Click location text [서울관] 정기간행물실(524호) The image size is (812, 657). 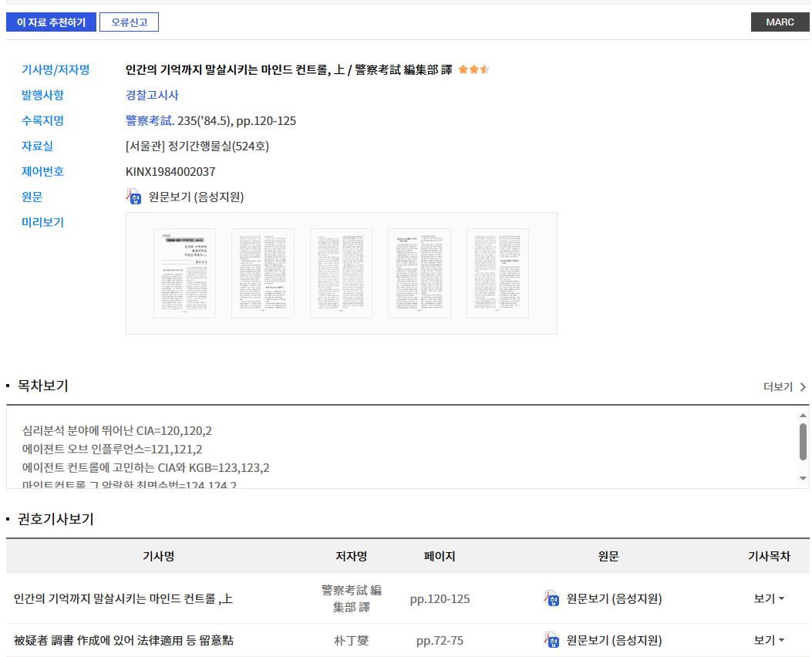pos(197,146)
